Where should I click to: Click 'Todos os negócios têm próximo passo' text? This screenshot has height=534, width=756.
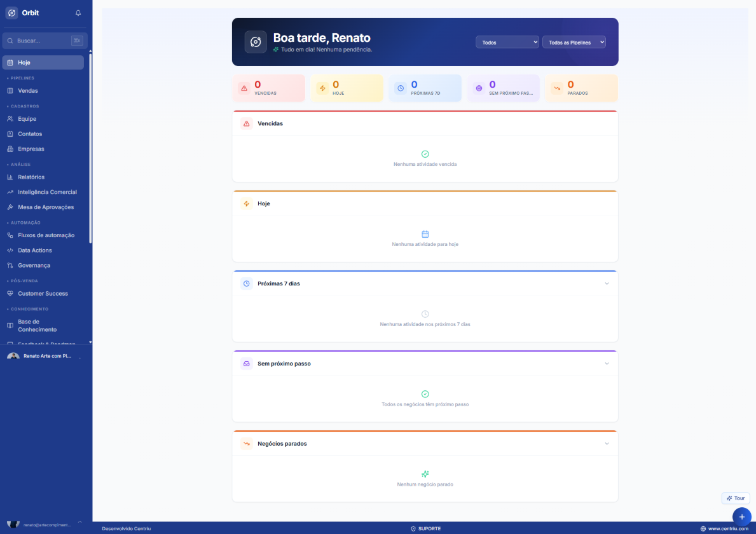[x=425, y=404]
